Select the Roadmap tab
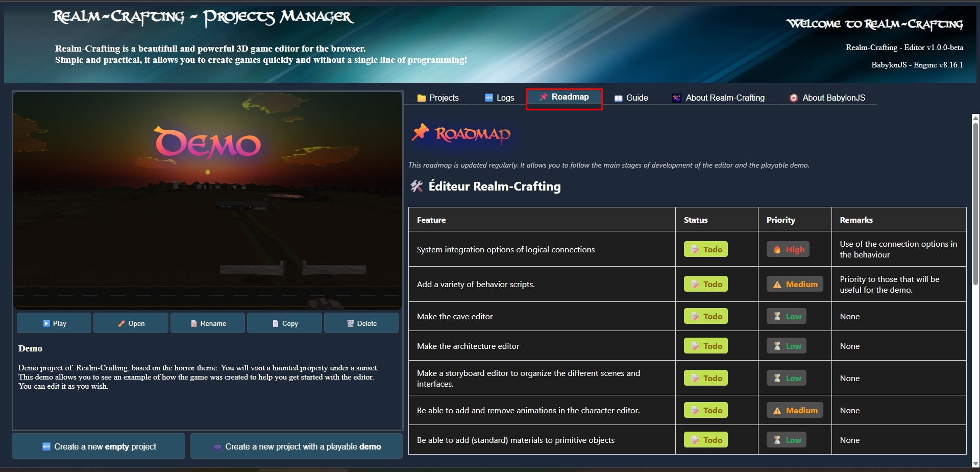 (564, 97)
